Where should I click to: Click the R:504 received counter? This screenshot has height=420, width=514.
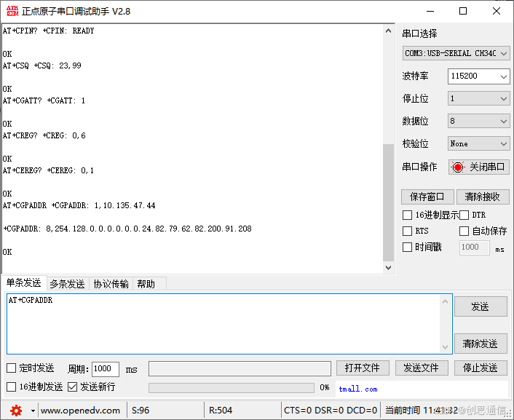221,411
